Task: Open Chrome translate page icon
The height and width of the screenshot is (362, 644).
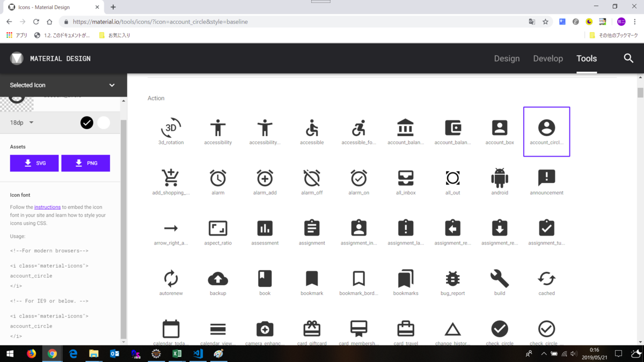Action: point(532,22)
